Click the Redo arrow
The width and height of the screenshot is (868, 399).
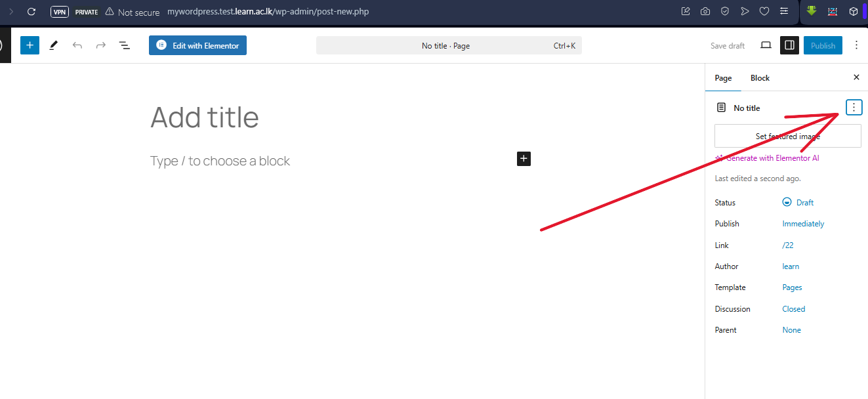click(101, 45)
